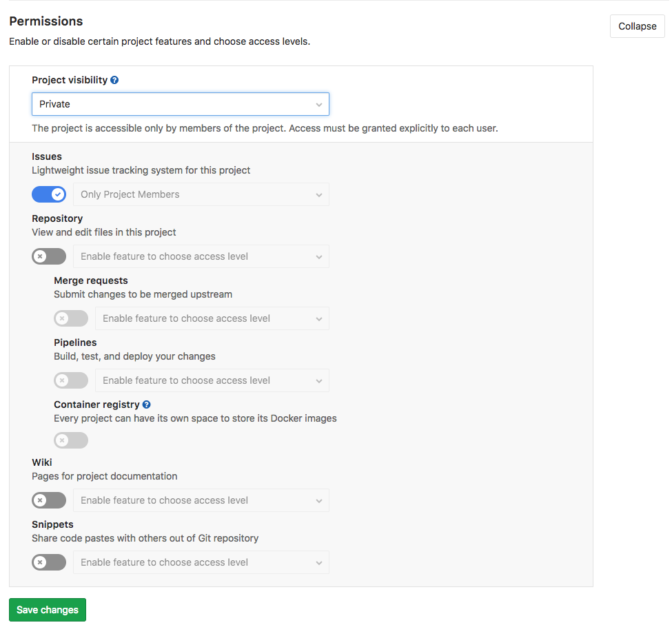The height and width of the screenshot is (636, 672).
Task: Enable the Snippets feature toggle
Action: 49,562
